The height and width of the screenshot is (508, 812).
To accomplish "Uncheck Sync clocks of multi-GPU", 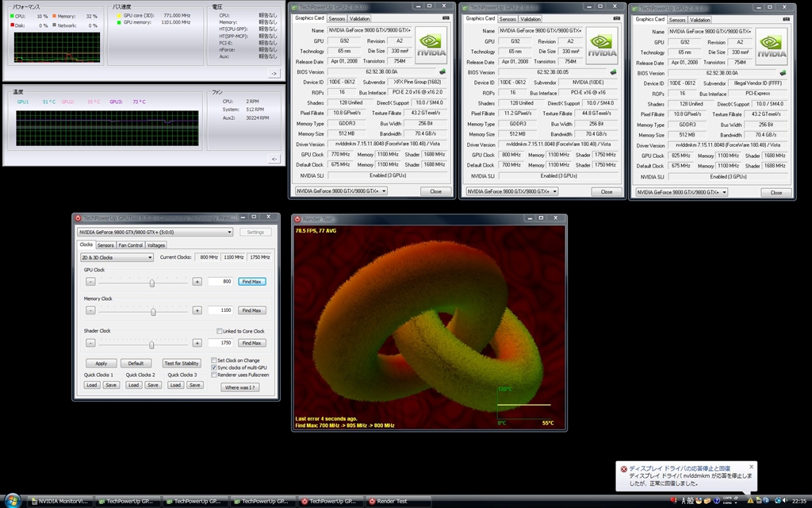I will (213, 368).
